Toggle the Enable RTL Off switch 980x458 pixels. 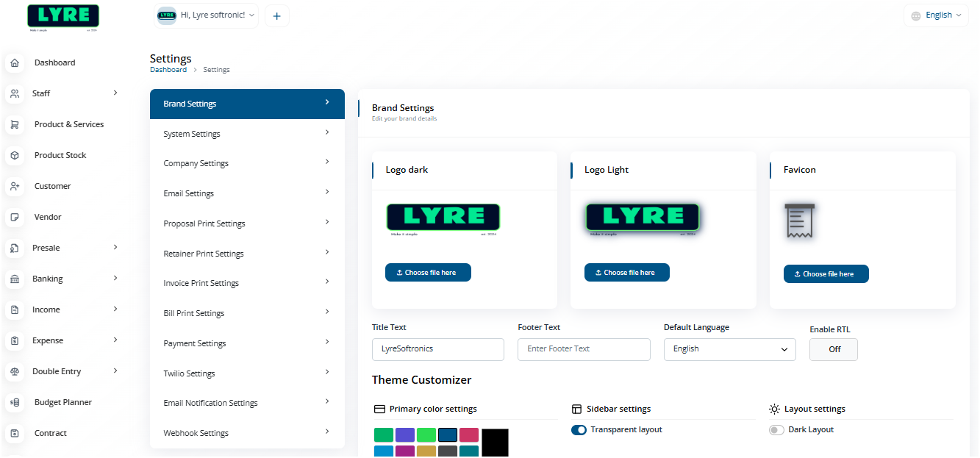[x=834, y=349]
